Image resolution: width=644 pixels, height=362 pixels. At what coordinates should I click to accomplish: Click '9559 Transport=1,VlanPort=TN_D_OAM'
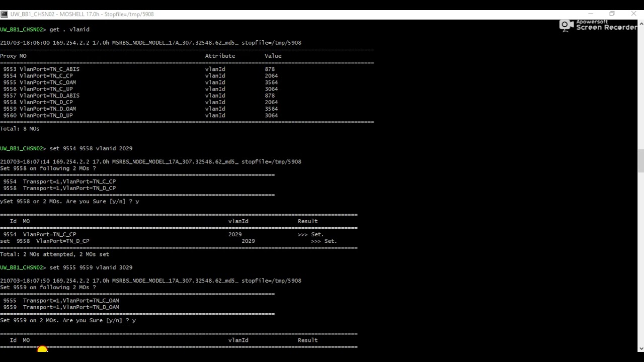pyautogui.click(x=61, y=307)
